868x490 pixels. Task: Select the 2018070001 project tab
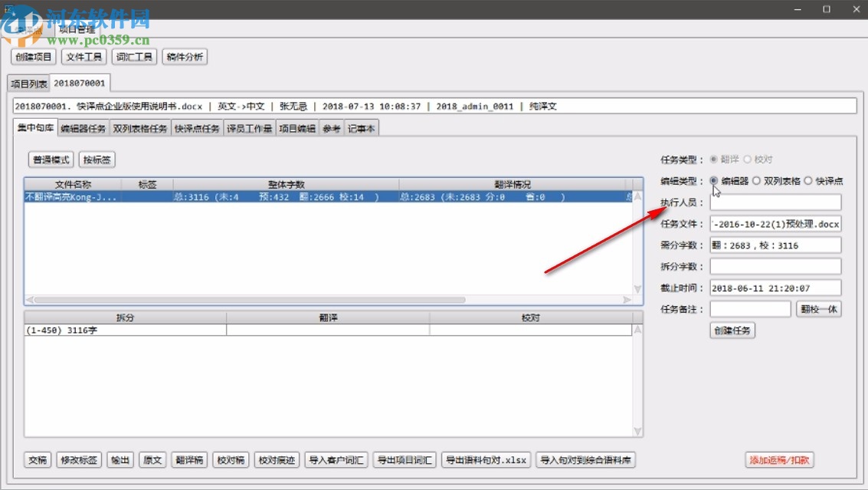point(79,83)
